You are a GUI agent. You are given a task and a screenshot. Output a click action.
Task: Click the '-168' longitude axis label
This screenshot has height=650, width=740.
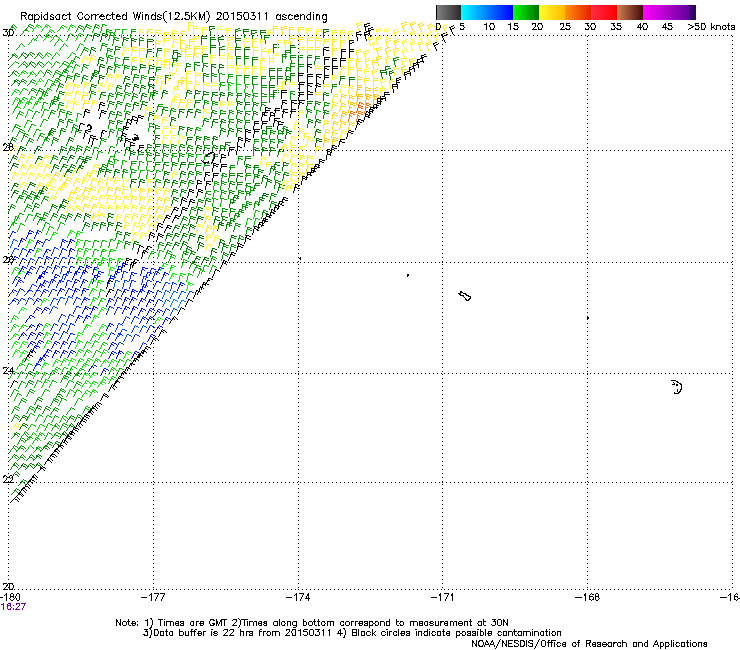point(588,597)
